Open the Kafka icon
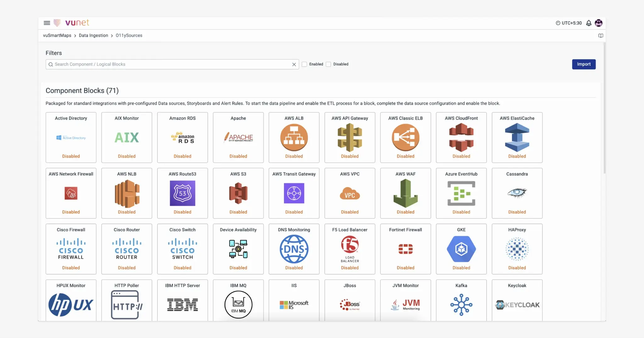Viewport: 644px width, 338px height. [x=461, y=304]
